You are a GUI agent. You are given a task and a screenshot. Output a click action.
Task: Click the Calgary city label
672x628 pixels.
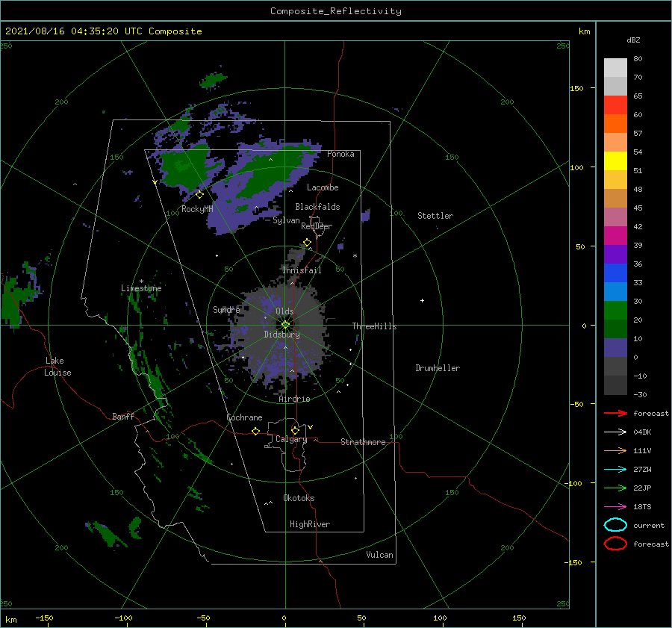click(291, 439)
